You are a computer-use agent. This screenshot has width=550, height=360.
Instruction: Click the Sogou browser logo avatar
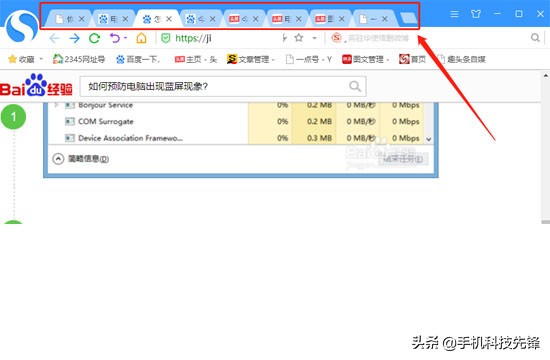point(22,27)
